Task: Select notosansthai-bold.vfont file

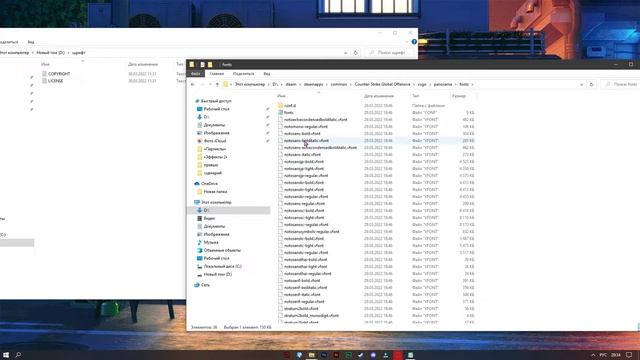Action: tap(305, 260)
